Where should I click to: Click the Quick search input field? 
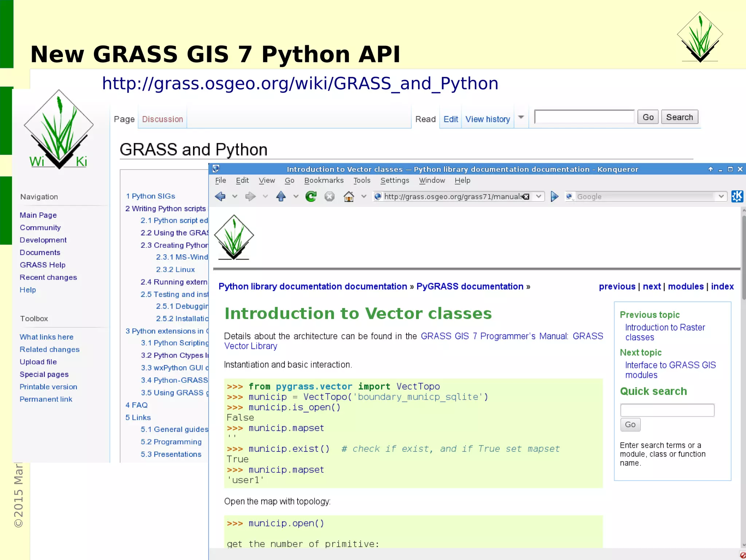point(667,410)
